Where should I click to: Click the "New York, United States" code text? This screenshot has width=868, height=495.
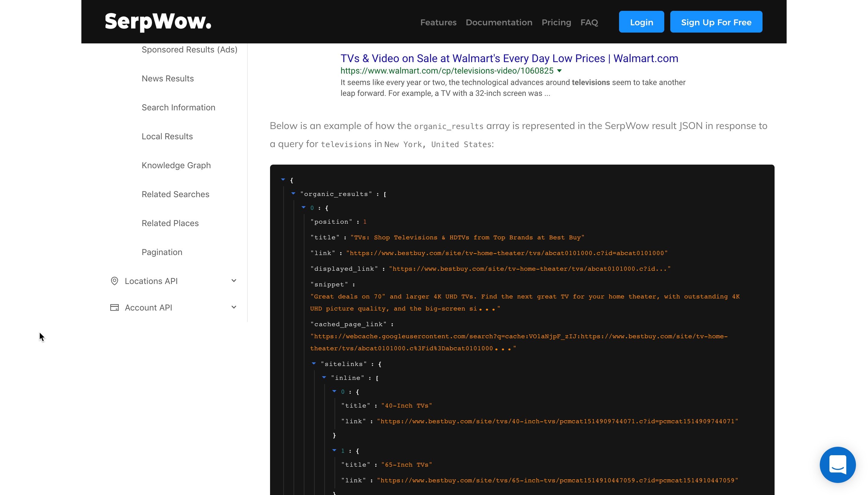pos(438,144)
